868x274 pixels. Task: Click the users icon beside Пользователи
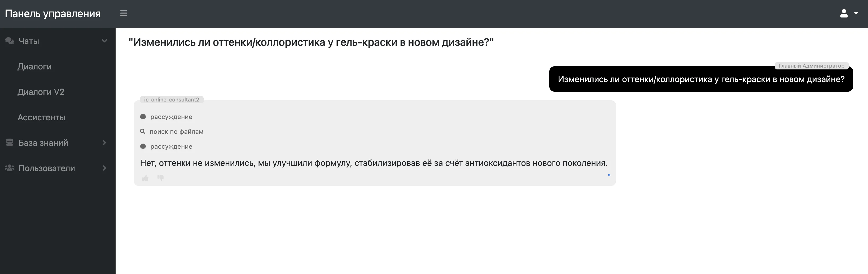[10, 168]
